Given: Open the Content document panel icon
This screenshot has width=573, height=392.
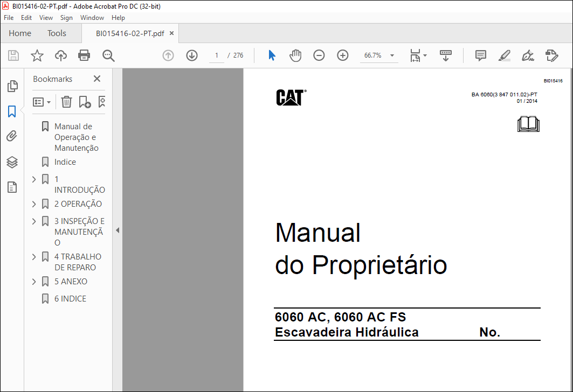Looking at the screenshot, I should [x=12, y=187].
